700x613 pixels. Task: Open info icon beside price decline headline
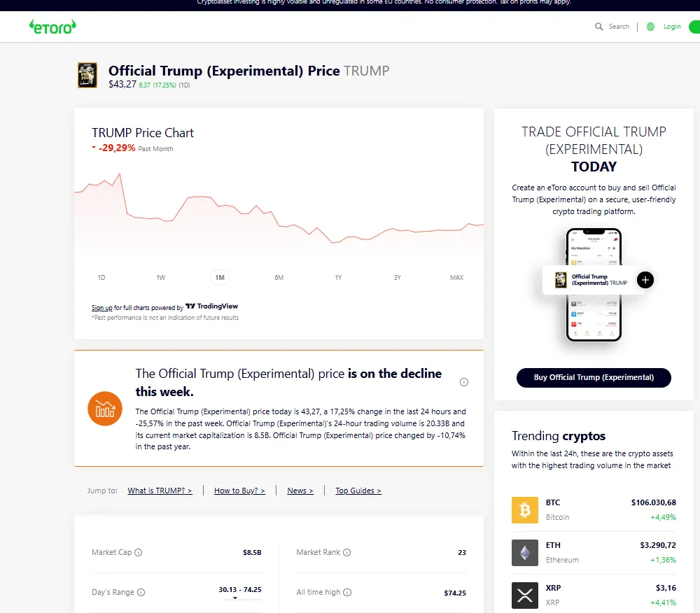pos(464,382)
